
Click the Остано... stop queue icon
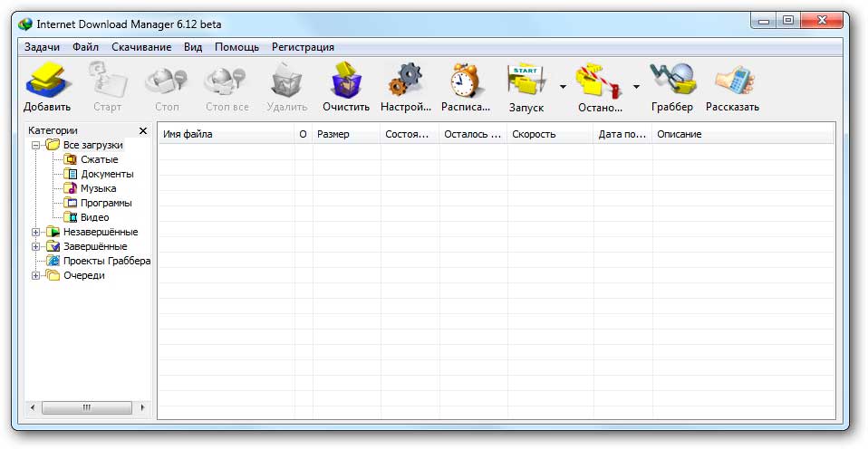point(600,81)
